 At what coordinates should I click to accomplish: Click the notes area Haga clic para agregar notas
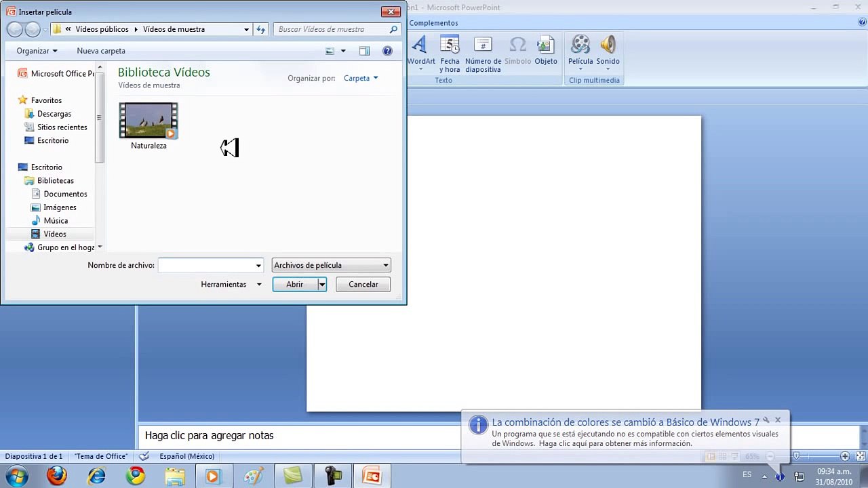pyautogui.click(x=209, y=436)
